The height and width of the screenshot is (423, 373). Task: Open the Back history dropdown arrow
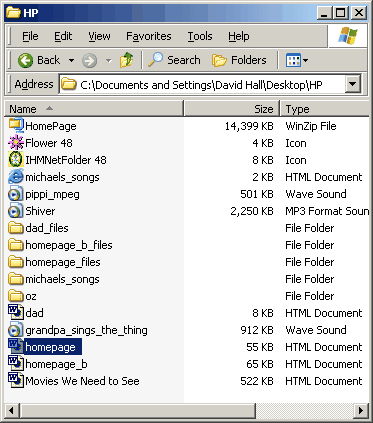coord(71,61)
